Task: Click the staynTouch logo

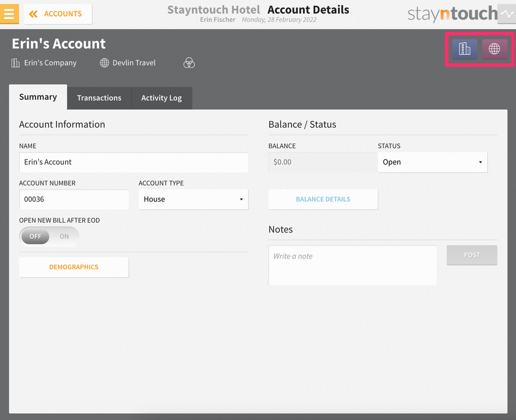Action: [x=453, y=14]
